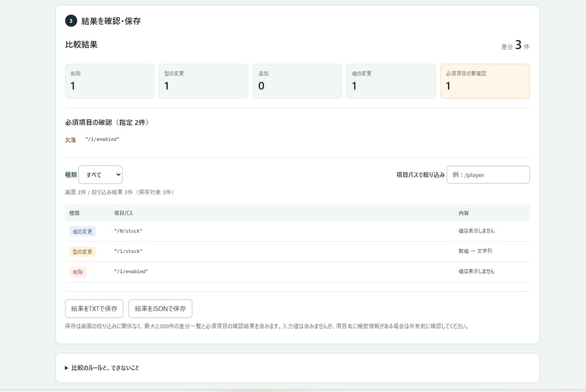
Task: Click the 画面 3件 / 絞り込み結果 status text
Action: coord(120,192)
